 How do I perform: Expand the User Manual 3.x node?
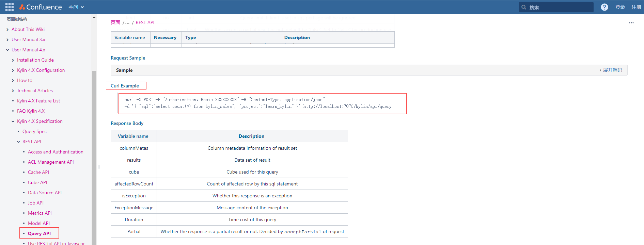(7, 40)
